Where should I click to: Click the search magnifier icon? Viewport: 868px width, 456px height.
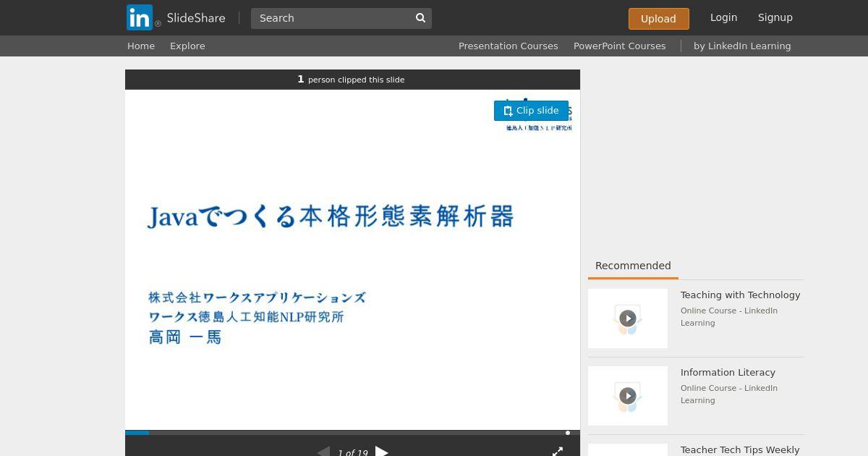click(x=420, y=18)
